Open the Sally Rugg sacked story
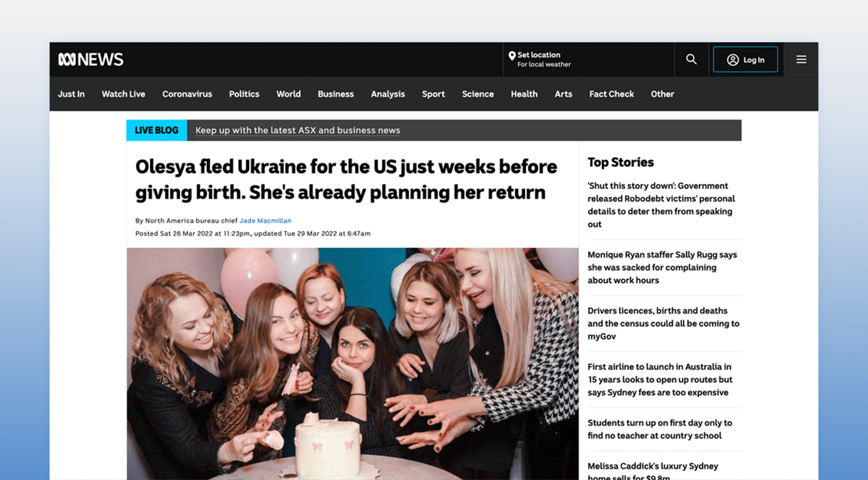 coord(662,267)
